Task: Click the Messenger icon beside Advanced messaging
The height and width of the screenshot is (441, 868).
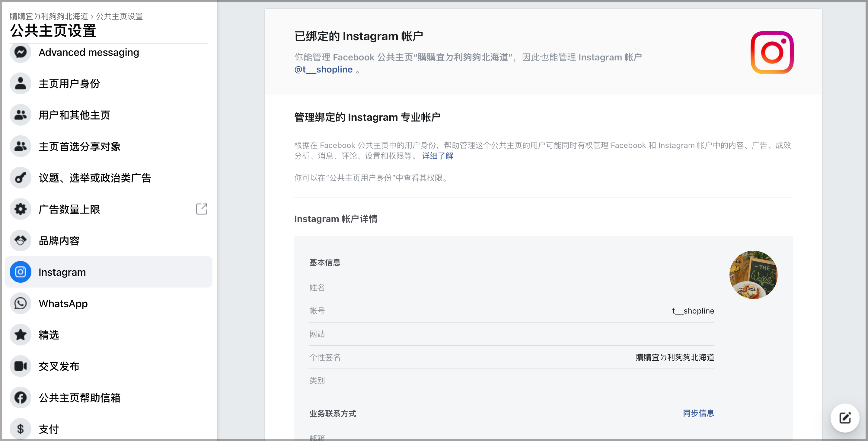Action: (x=21, y=52)
